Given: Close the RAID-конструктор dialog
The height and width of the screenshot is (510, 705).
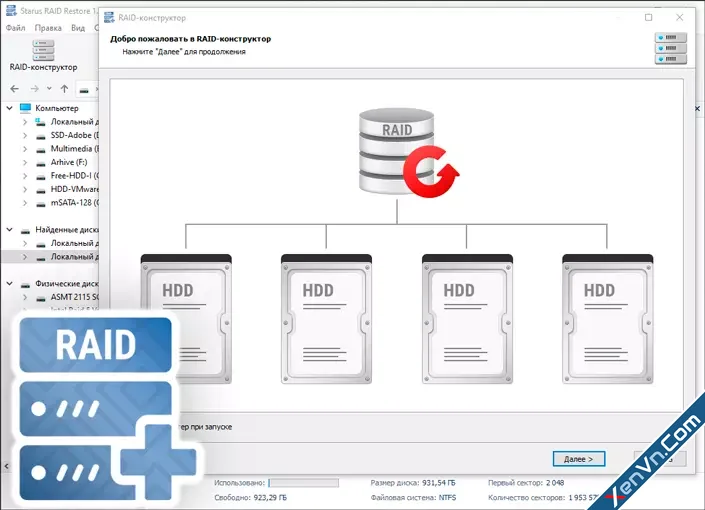Looking at the screenshot, I should [679, 18].
